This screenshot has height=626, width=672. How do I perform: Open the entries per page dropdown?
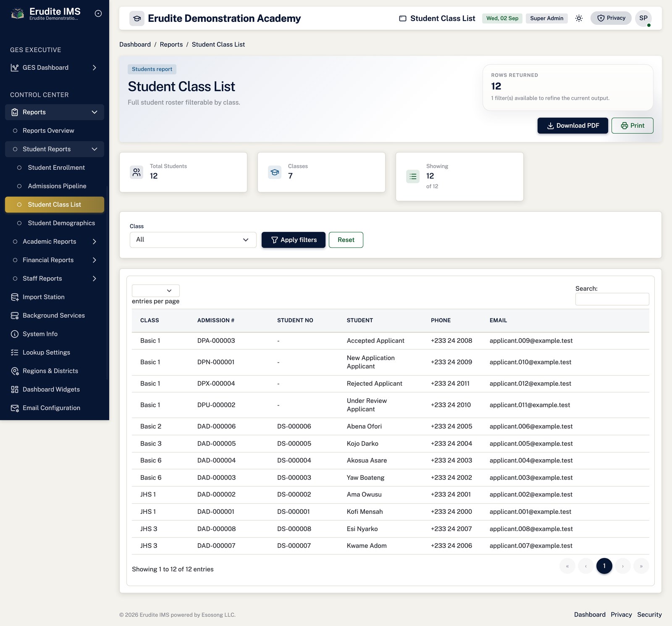tap(156, 291)
